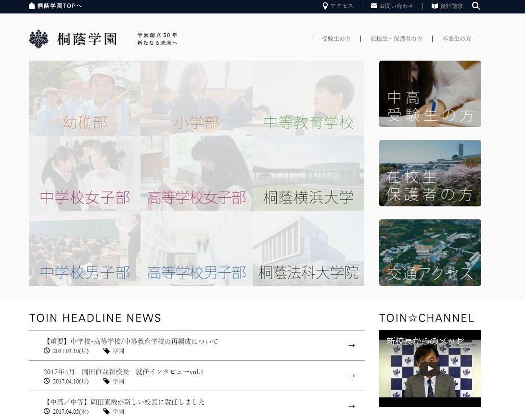Select the 小学部 tile
This screenshot has height=420, width=525.
click(196, 98)
